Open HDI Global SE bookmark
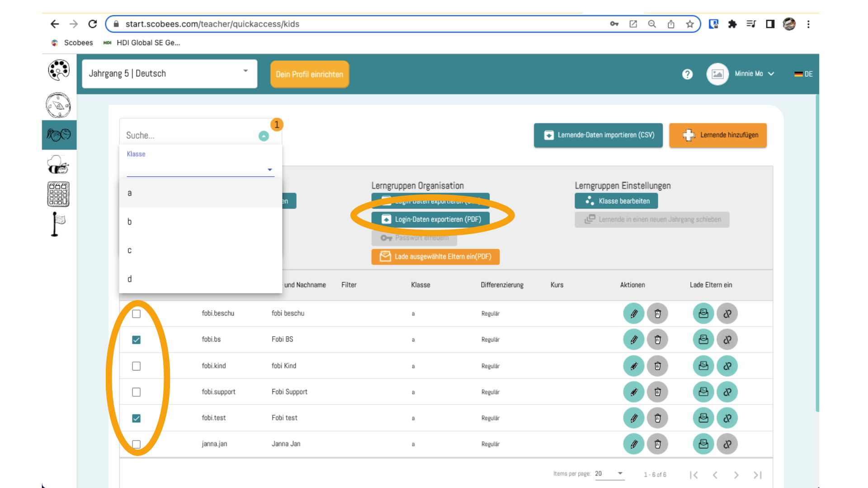The height and width of the screenshot is (488, 868). pos(142,42)
